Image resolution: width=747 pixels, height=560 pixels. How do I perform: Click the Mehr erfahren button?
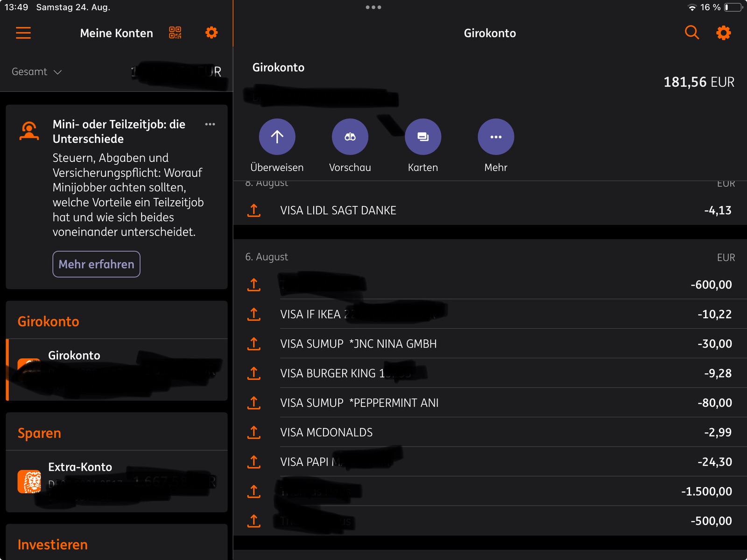(96, 264)
